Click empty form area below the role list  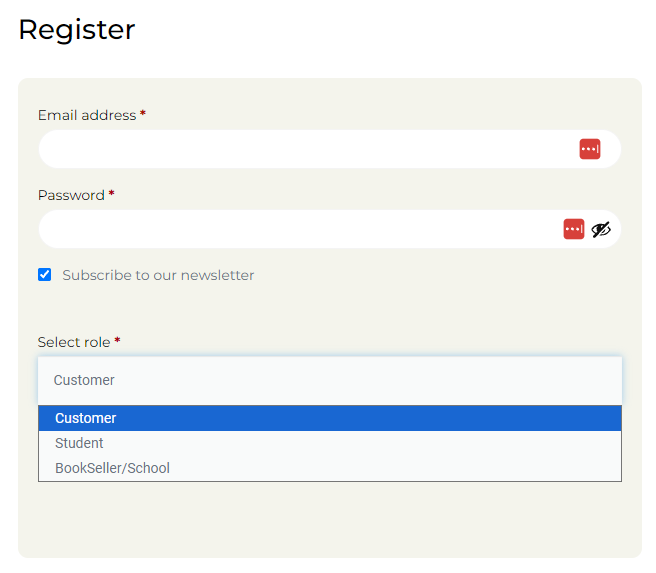(330, 519)
